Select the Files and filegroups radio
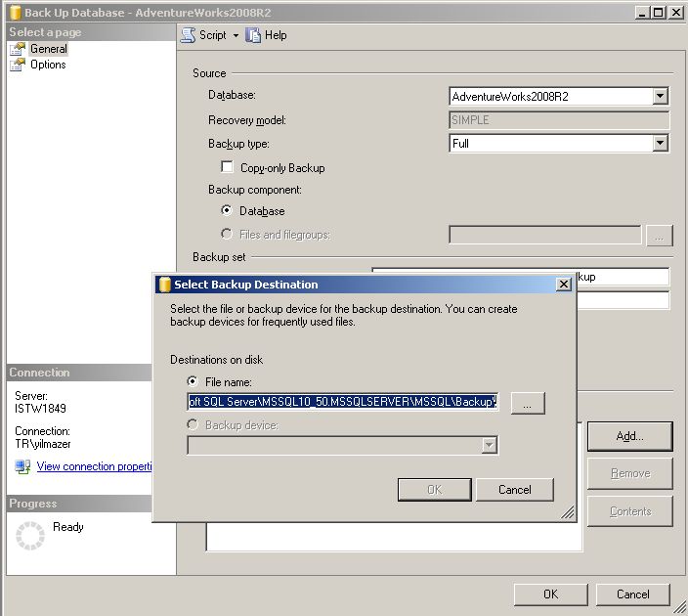Image resolution: width=688 pixels, height=616 pixels. point(227,234)
